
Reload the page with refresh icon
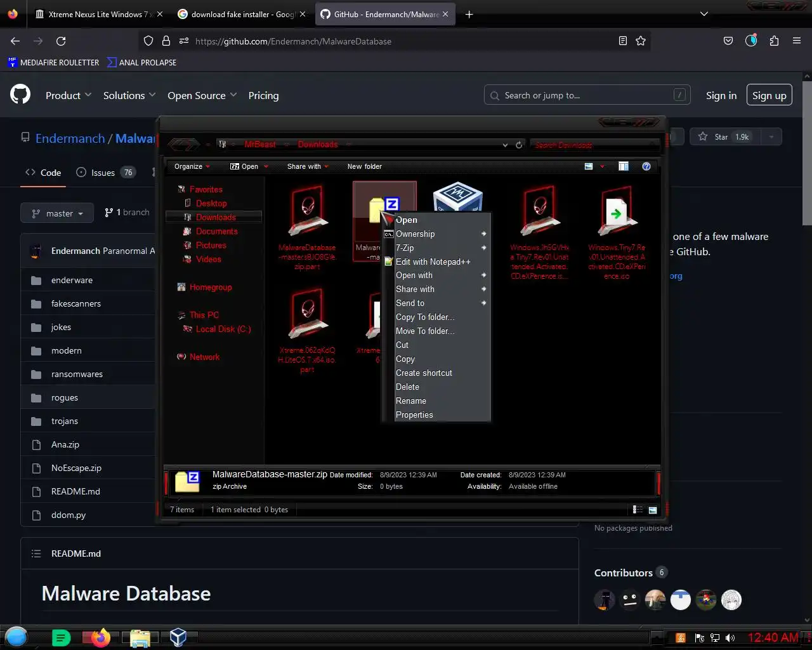point(61,41)
